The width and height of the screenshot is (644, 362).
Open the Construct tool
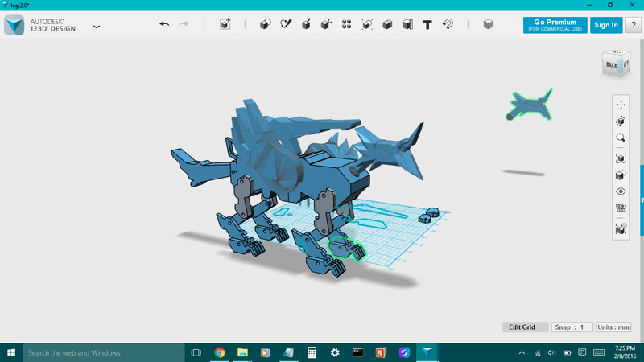[x=306, y=24]
